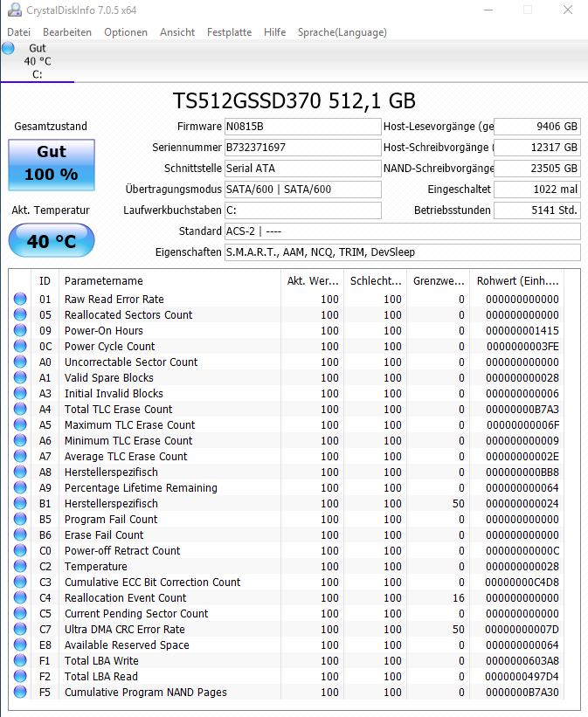Click the Übertragungsmodus field SATA/600
588x717 pixels.
302,190
